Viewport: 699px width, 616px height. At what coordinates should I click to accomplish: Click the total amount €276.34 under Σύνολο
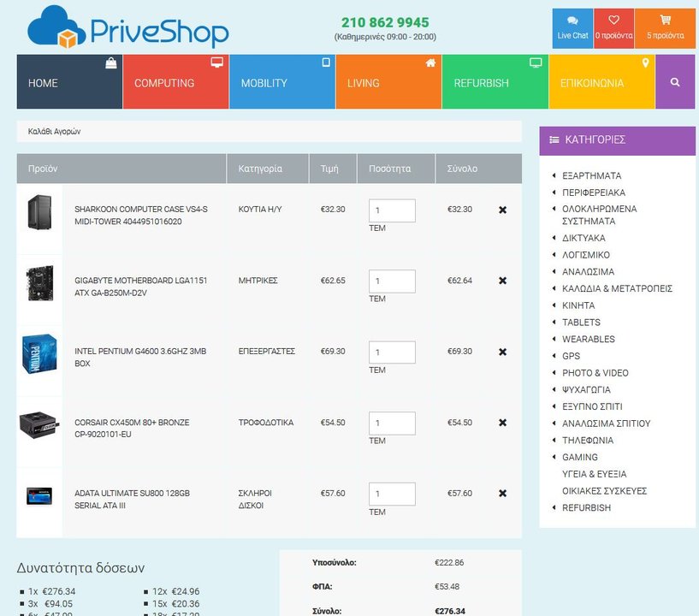[x=450, y=611]
